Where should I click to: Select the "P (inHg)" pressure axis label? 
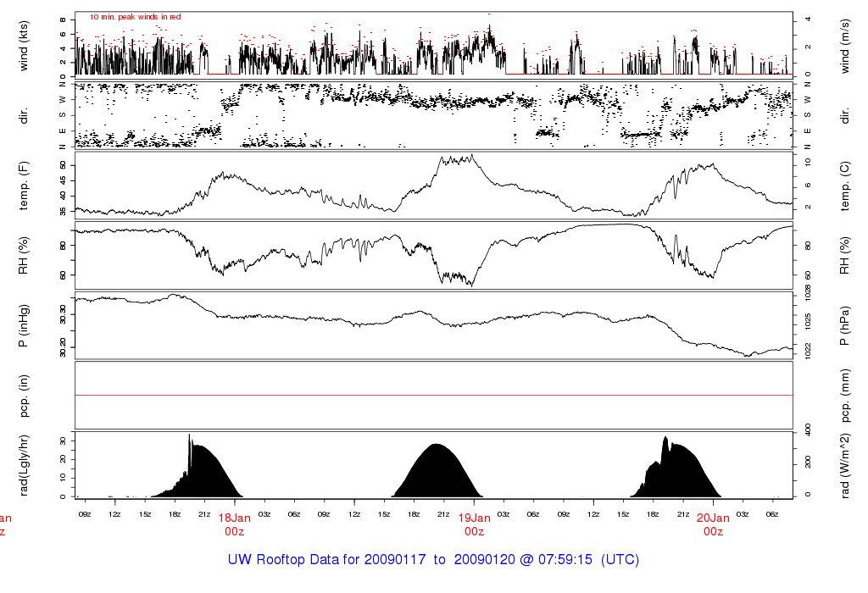(24, 325)
